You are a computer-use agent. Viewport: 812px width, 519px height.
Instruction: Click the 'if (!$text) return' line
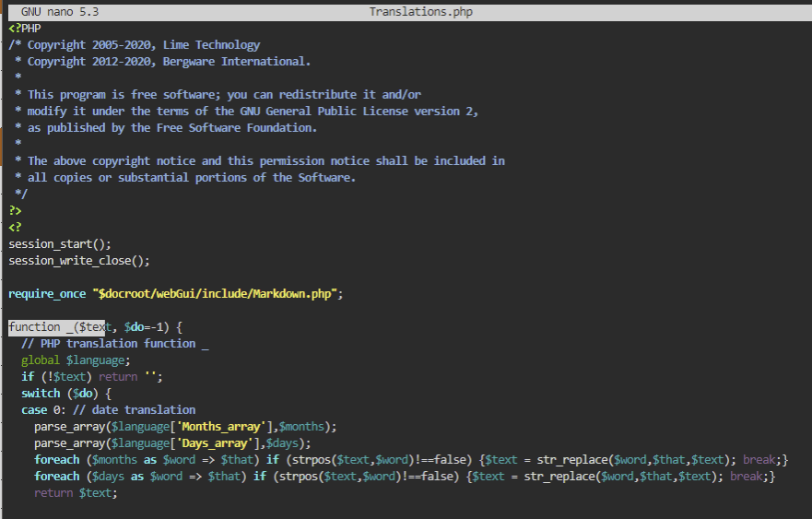coord(91,376)
